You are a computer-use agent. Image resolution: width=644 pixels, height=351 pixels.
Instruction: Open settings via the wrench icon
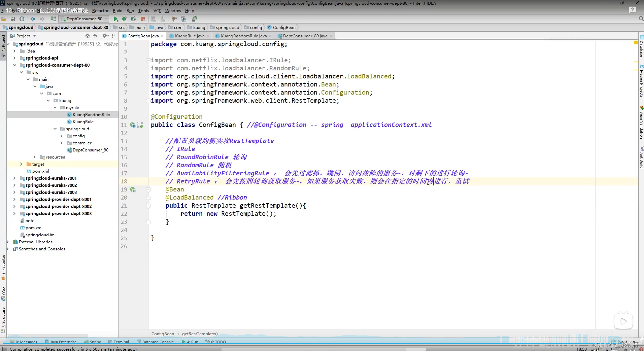(174, 19)
